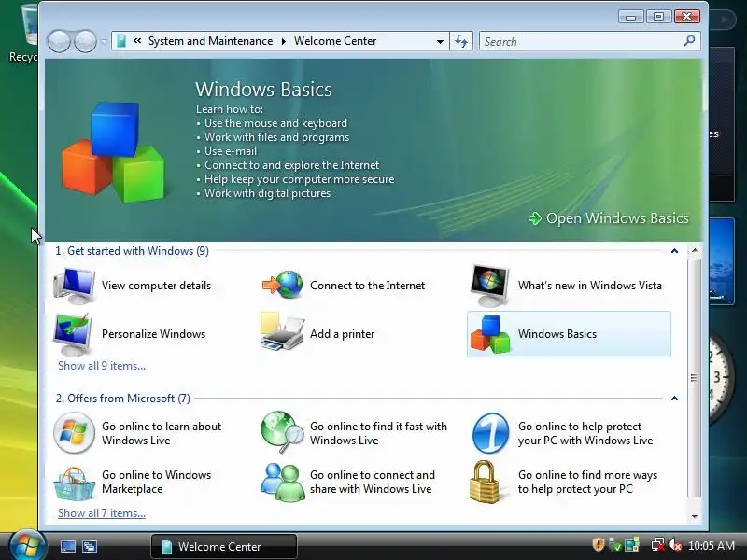Click '2. Offers from Microsoft (7)' heading
Viewport: 747px width, 560px height.
pyautogui.click(x=123, y=399)
